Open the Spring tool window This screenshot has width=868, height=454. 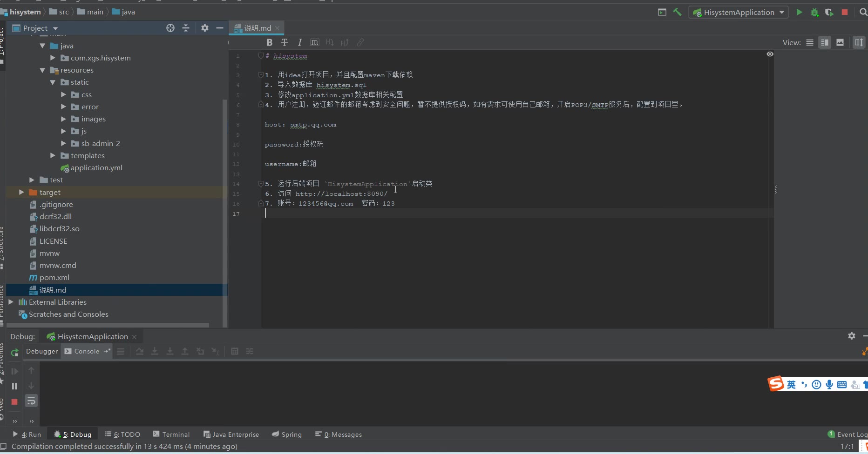point(287,434)
